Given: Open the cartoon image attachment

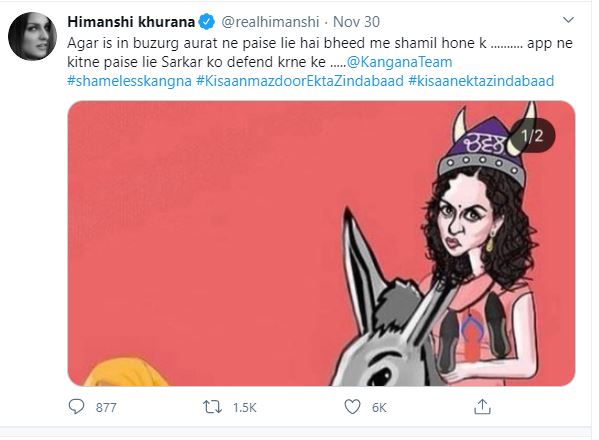Looking at the screenshot, I should pos(321,243).
